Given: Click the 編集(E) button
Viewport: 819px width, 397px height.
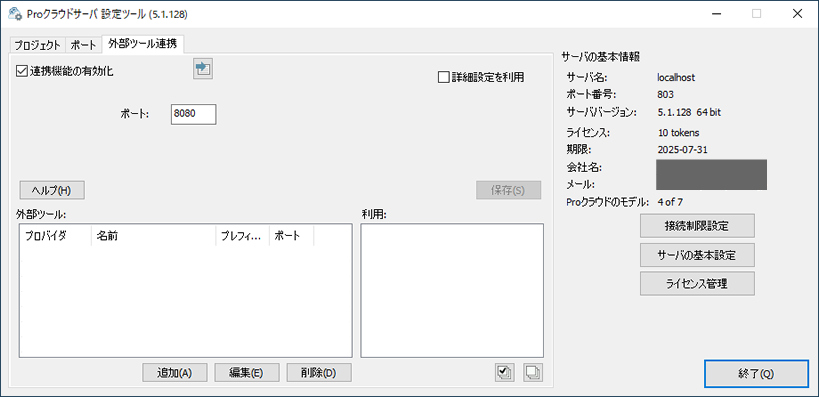Looking at the screenshot, I should [x=247, y=373].
